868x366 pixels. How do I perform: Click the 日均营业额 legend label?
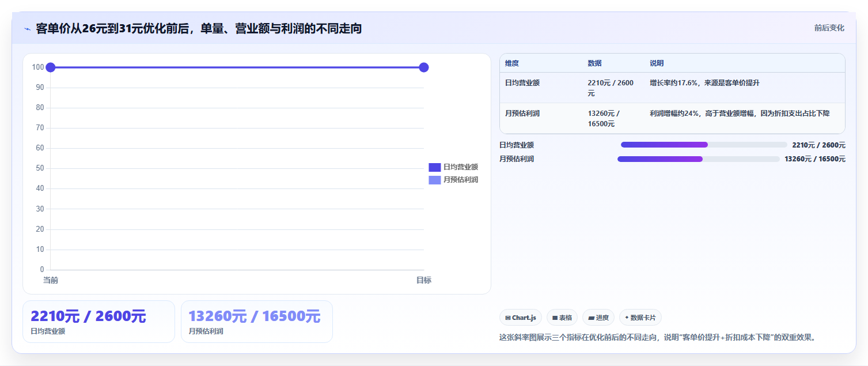pos(461,167)
